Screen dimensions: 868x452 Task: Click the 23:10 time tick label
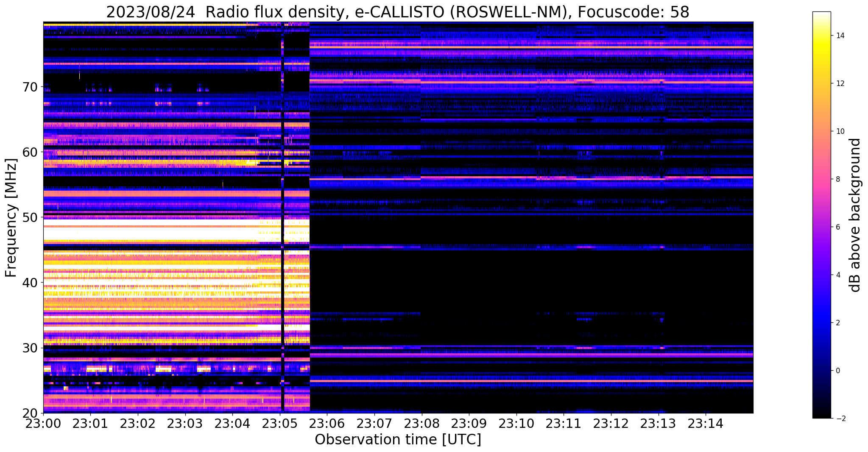click(516, 424)
